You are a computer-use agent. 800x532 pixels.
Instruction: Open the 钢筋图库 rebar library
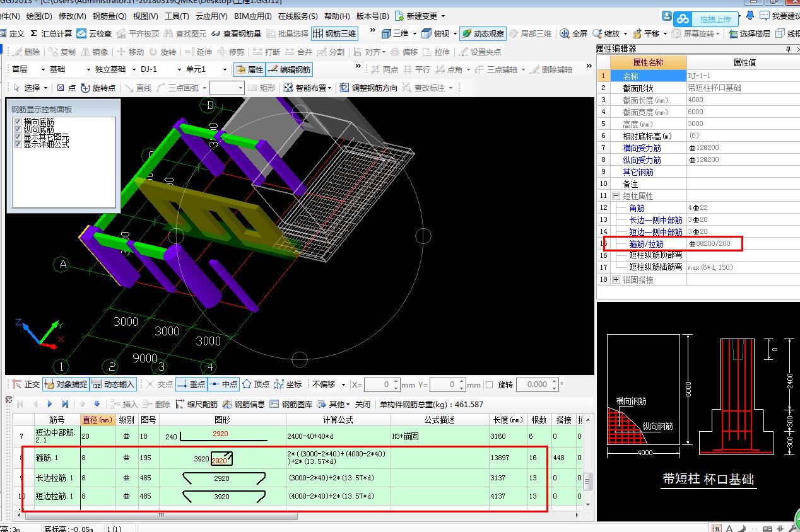point(291,404)
